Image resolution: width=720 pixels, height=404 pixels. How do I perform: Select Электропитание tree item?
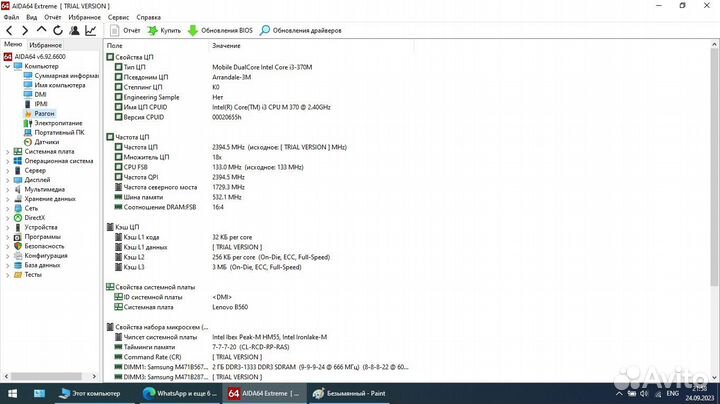[x=53, y=123]
